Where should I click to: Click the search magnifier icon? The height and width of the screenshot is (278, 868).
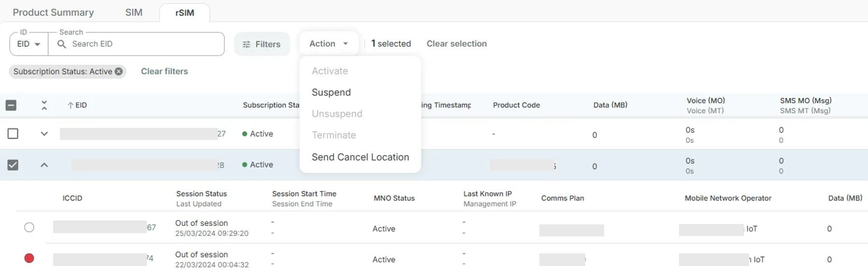point(61,44)
